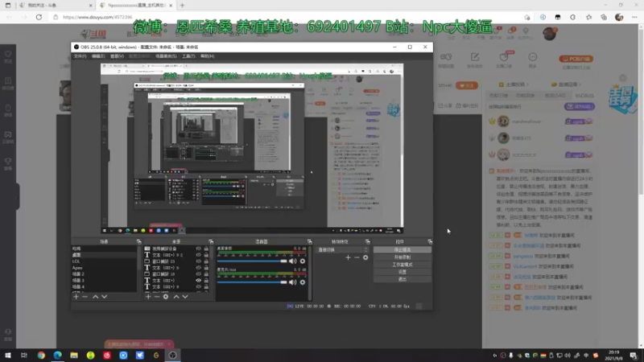This screenshot has width=644, height=362.
Task: Lock the 文本 (GDI+) 6 source
Action: point(206,268)
